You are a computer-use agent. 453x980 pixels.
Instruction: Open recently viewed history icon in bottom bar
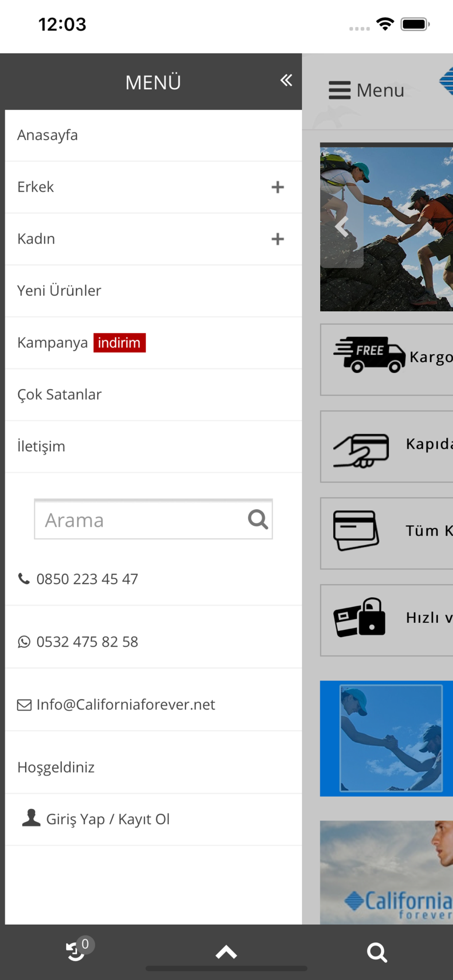(76, 951)
